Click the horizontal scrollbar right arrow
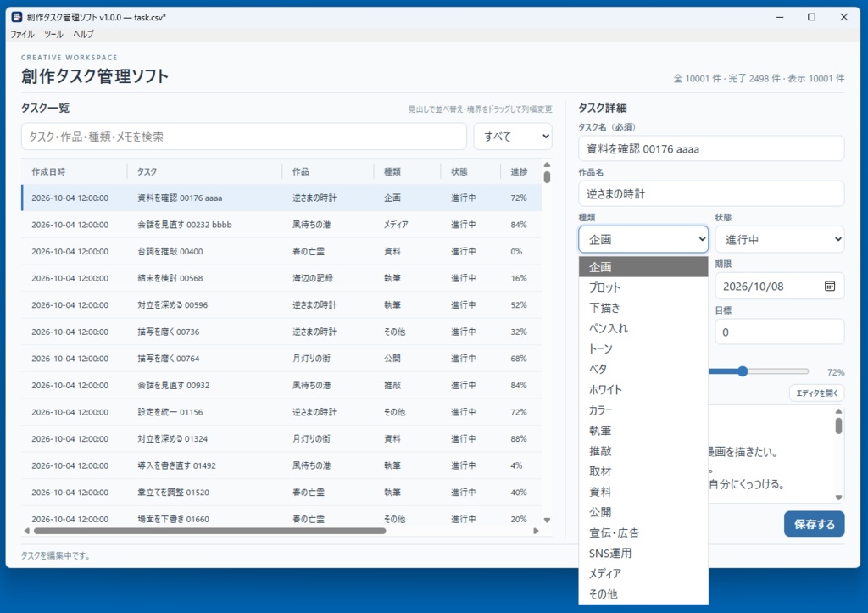 [x=536, y=531]
